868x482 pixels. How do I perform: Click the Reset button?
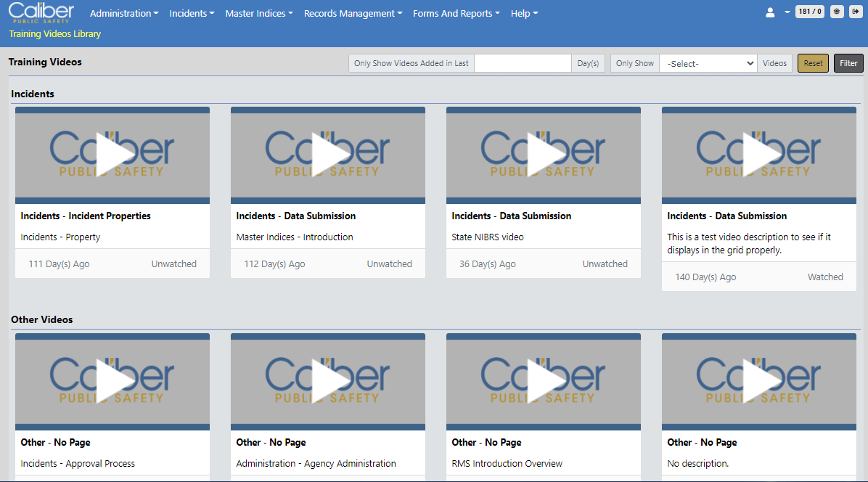click(813, 64)
